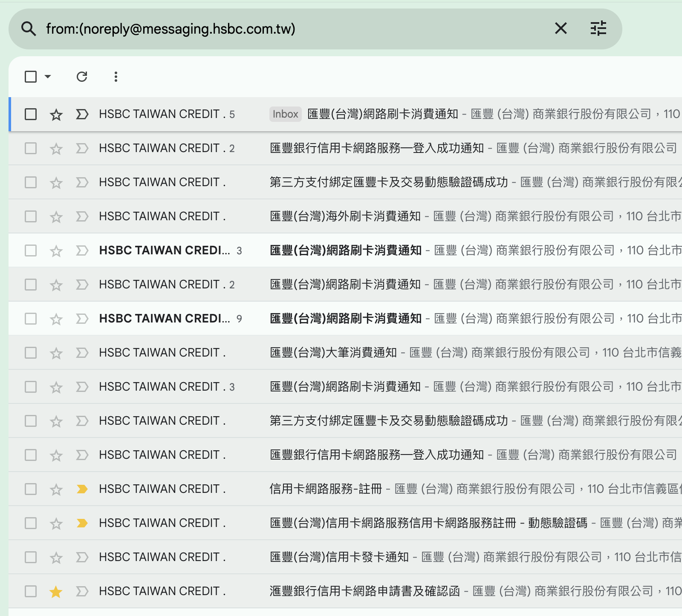
Task: Check the unread thread with 9 messages
Action: click(x=31, y=319)
